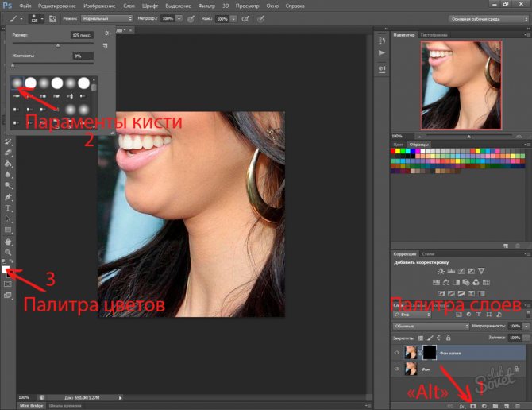Hide the Фон копия layer
The width and height of the screenshot is (532, 410).
(x=395, y=351)
